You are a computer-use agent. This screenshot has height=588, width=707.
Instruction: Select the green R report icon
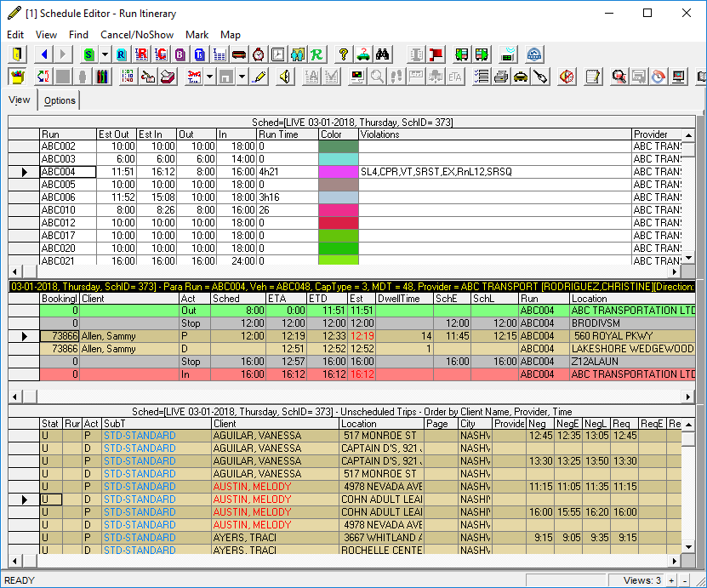click(316, 54)
